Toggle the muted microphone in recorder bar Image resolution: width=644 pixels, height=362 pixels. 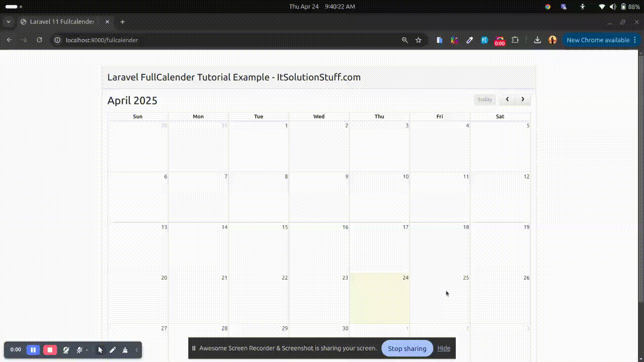pos(79,350)
